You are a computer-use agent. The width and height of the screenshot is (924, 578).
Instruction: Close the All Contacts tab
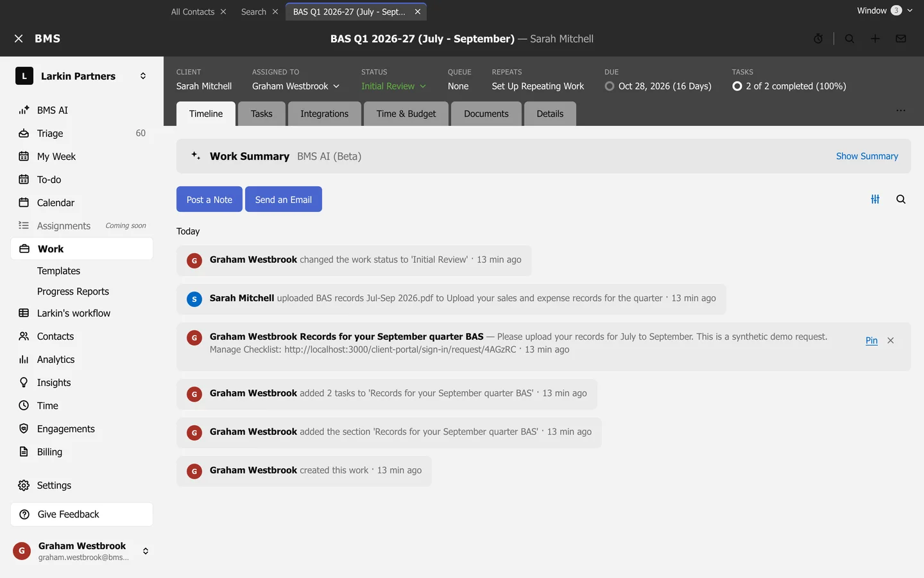point(223,12)
